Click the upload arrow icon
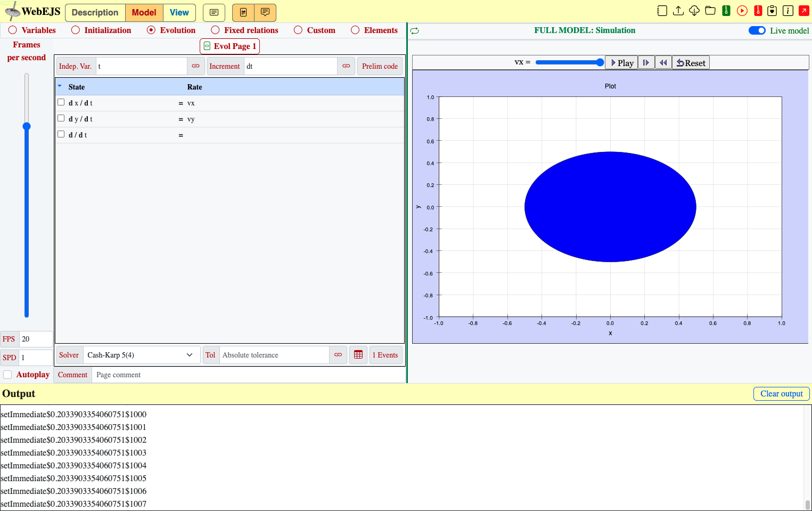The image size is (812, 511). point(678,11)
